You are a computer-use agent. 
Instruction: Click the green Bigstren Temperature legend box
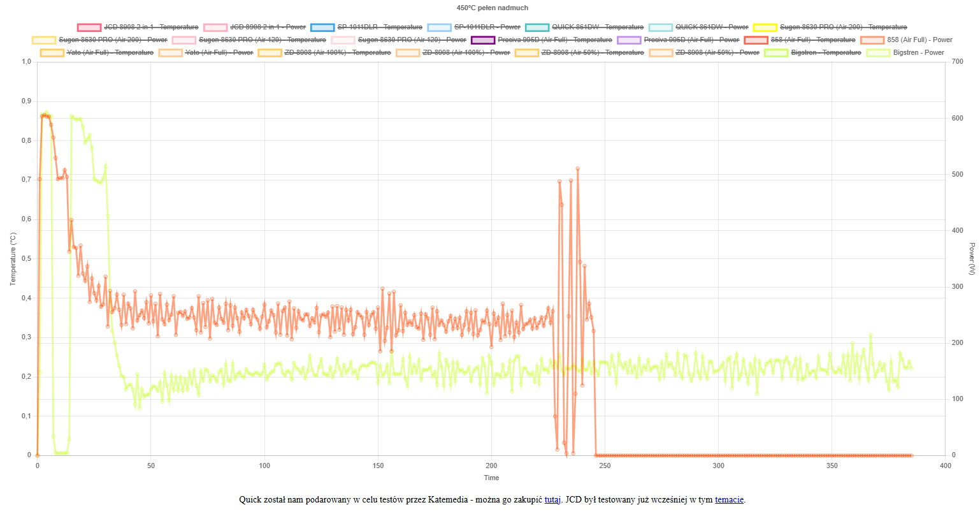click(776, 53)
